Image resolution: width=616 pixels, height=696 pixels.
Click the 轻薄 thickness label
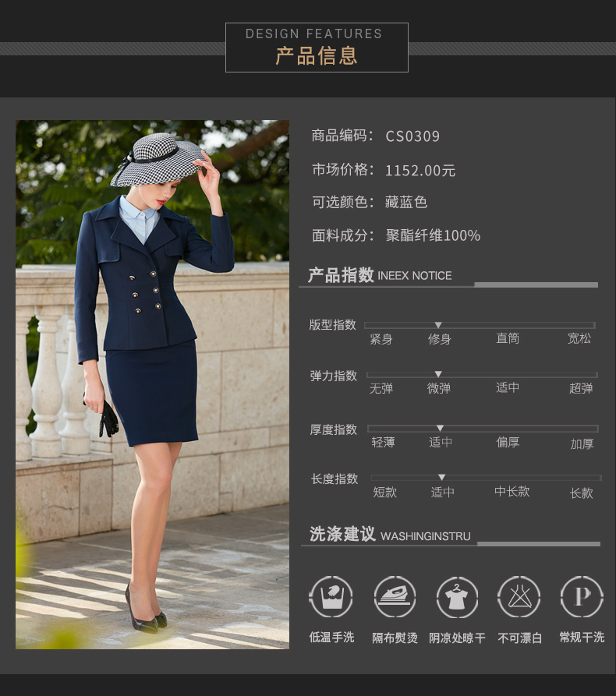click(384, 442)
